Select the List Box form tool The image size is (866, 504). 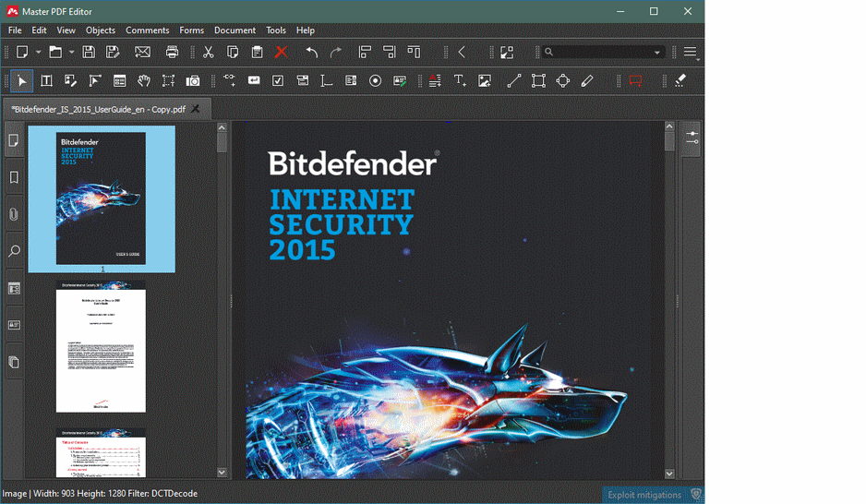tap(351, 81)
